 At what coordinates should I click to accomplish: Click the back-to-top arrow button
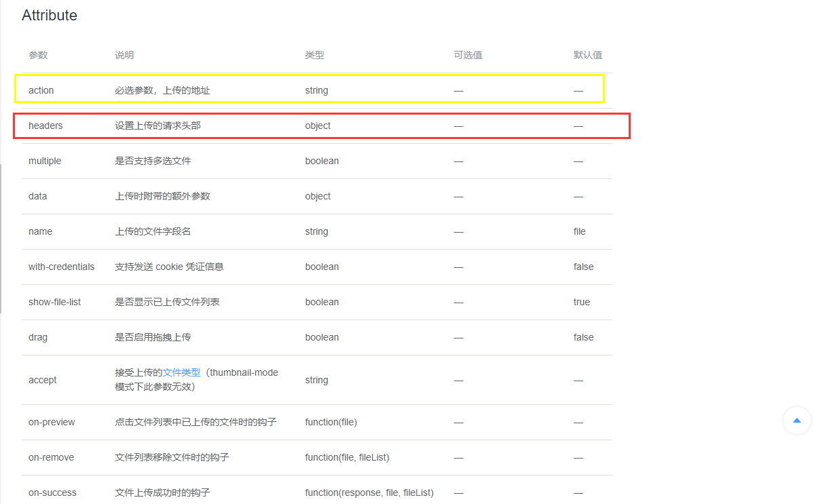pos(796,421)
